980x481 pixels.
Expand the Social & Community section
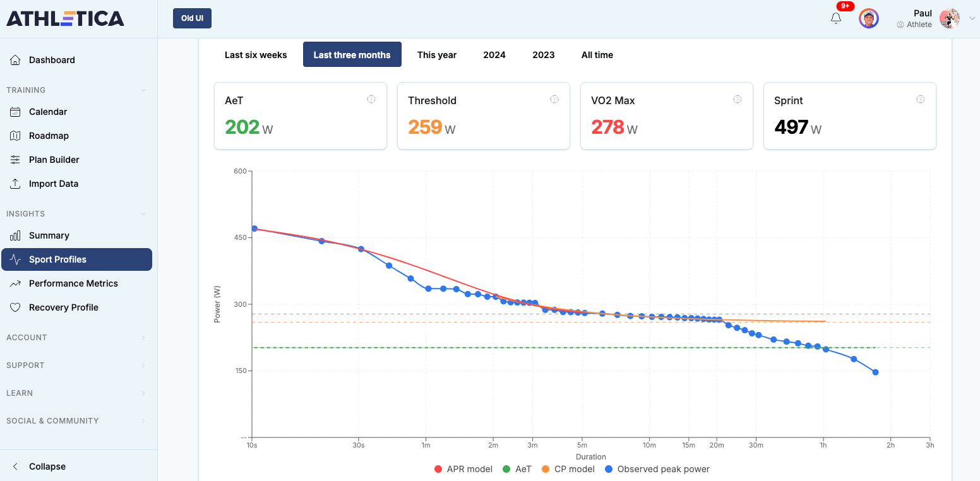76,421
